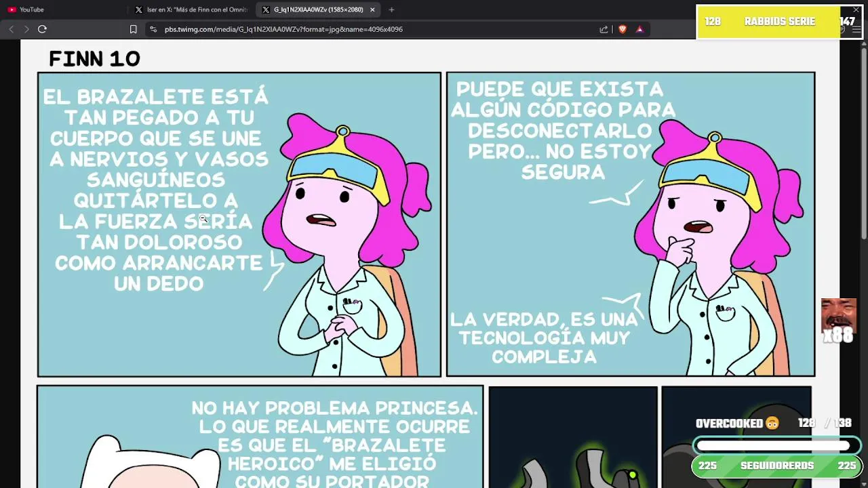This screenshot has height=488, width=868.
Task: Open Brave Shields lion icon
Action: point(623,29)
